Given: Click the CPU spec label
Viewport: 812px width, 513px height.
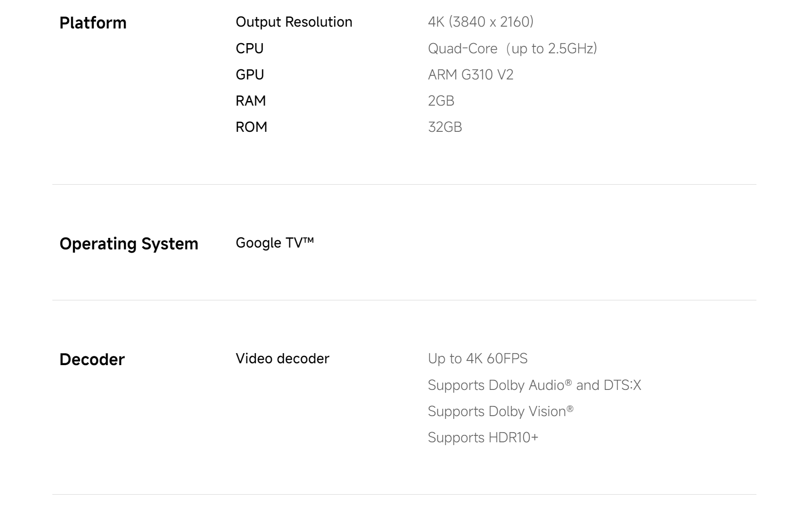Looking at the screenshot, I should (249, 48).
